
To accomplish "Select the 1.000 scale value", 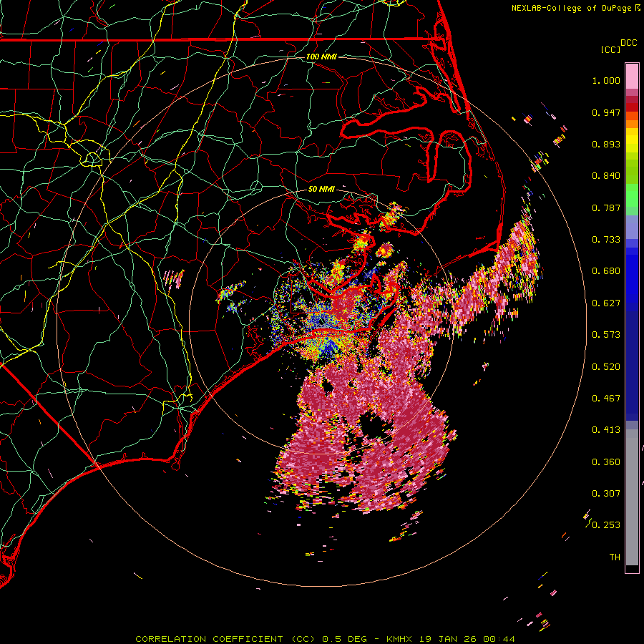I will click(x=606, y=80).
